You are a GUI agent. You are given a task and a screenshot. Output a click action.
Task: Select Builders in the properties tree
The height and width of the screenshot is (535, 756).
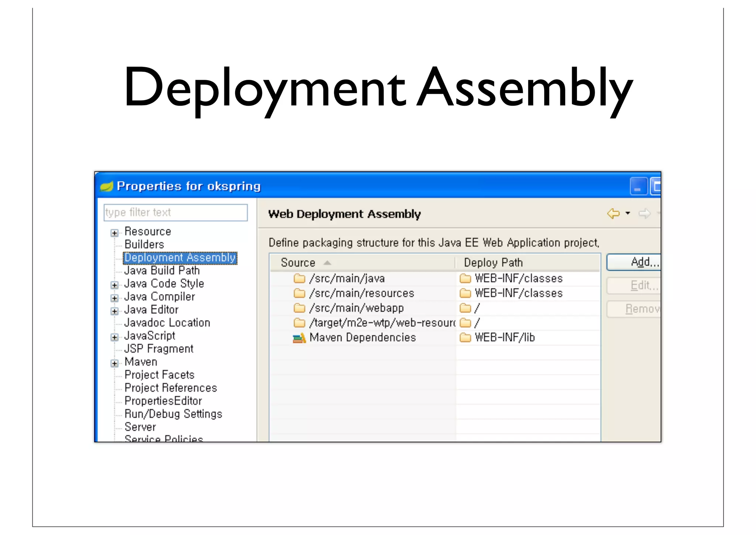pos(144,244)
